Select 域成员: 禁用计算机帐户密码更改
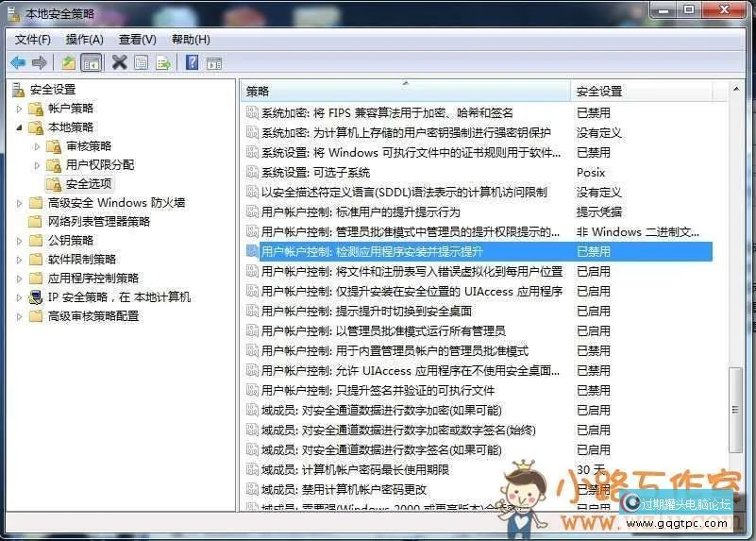756x541 pixels. click(x=344, y=489)
